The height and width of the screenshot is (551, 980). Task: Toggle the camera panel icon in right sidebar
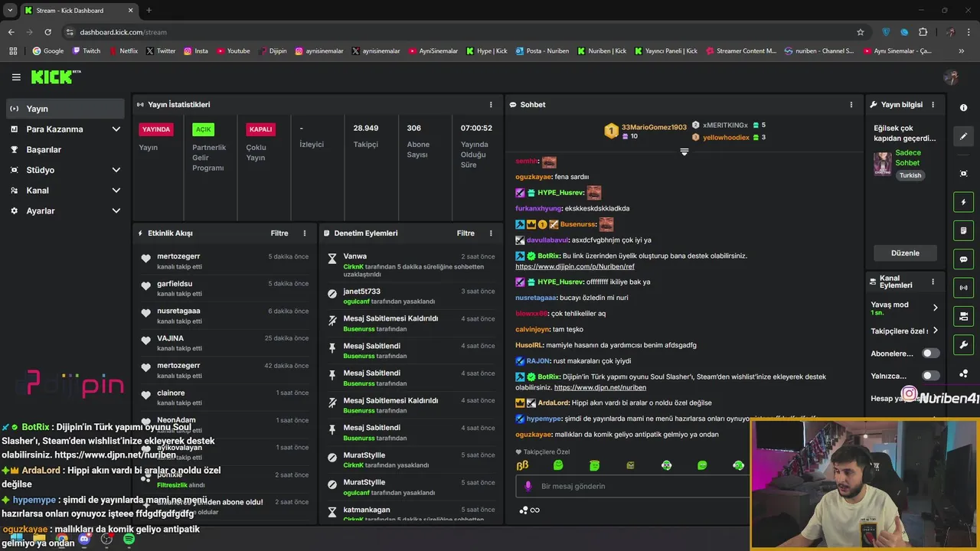pos(963,316)
